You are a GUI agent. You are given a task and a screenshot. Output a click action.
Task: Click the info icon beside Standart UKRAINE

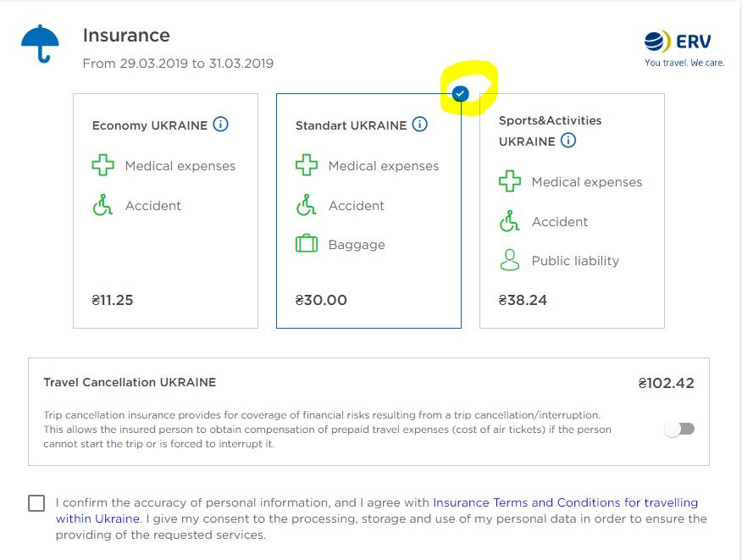[420, 125]
